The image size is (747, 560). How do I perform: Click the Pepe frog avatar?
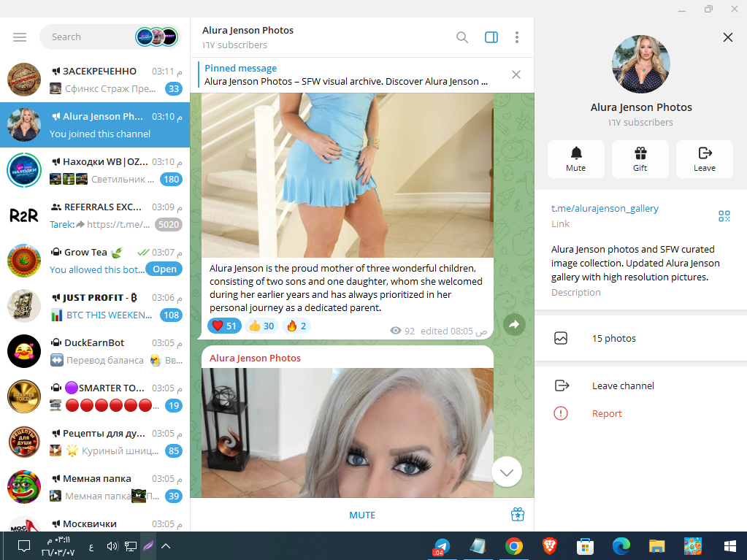(x=24, y=487)
